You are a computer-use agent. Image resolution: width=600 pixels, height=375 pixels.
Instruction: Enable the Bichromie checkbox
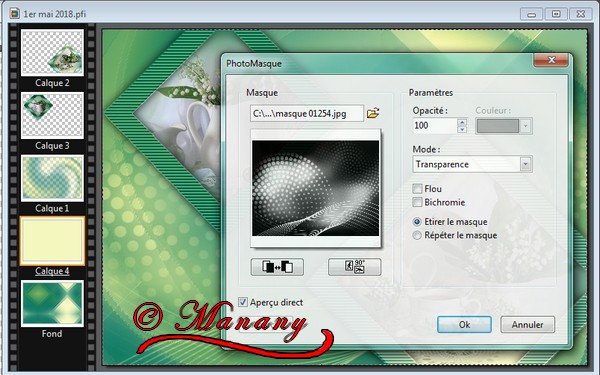417,202
